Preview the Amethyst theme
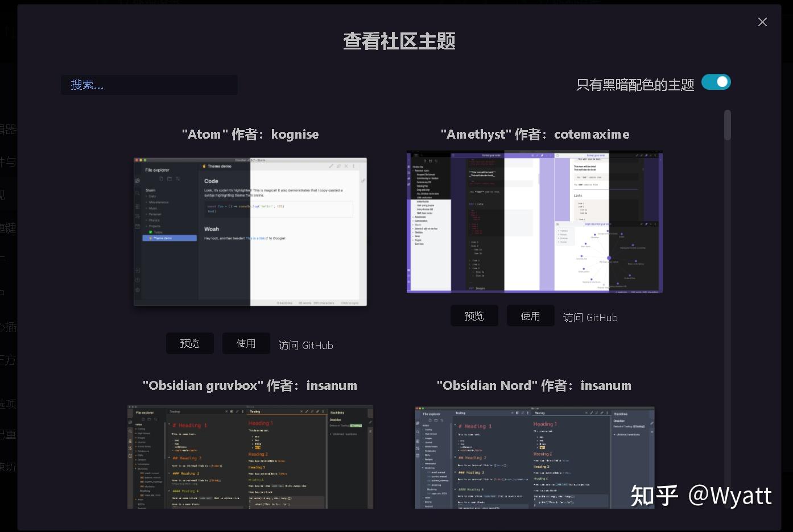Image resolution: width=793 pixels, height=532 pixels. click(x=474, y=315)
